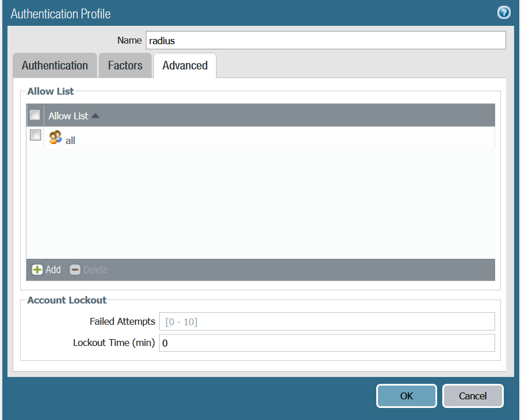Image resolution: width=521 pixels, height=420 pixels.
Task: Cancel the Authentication Profile dialog
Action: (472, 396)
